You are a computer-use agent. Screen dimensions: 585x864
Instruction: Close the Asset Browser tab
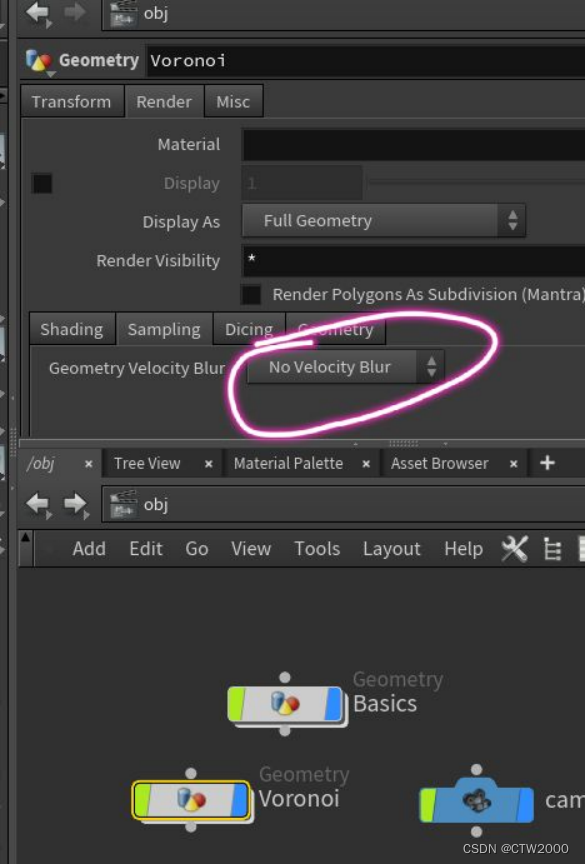(513, 465)
